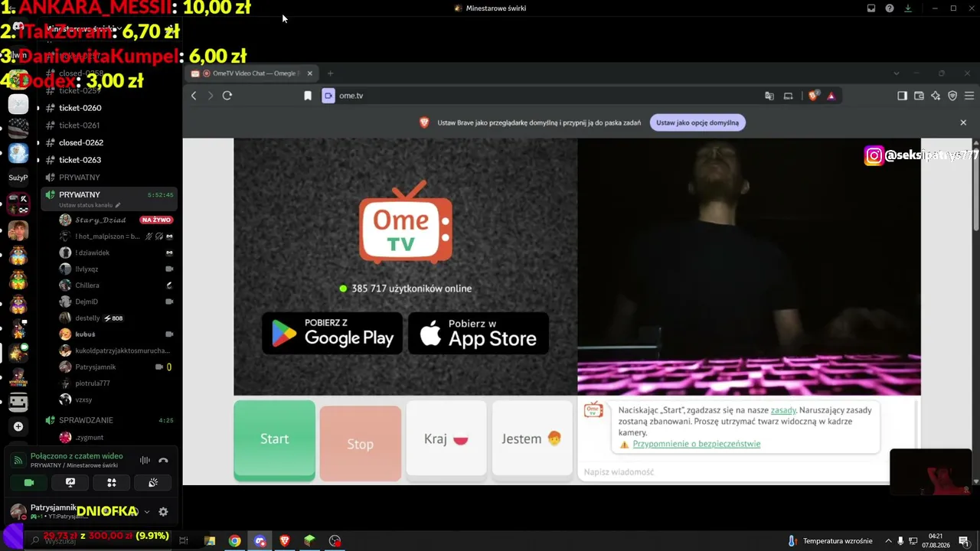Image resolution: width=980 pixels, height=551 pixels.
Task: Open the Brave tab search chevron
Action: pos(896,73)
